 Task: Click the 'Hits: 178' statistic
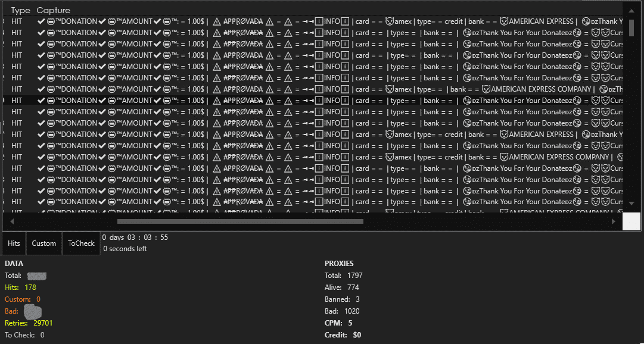click(20, 287)
